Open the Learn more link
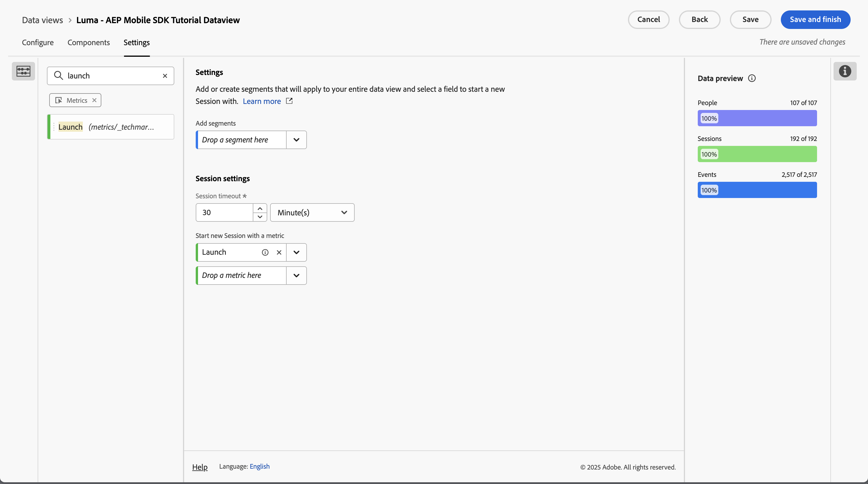 point(261,101)
